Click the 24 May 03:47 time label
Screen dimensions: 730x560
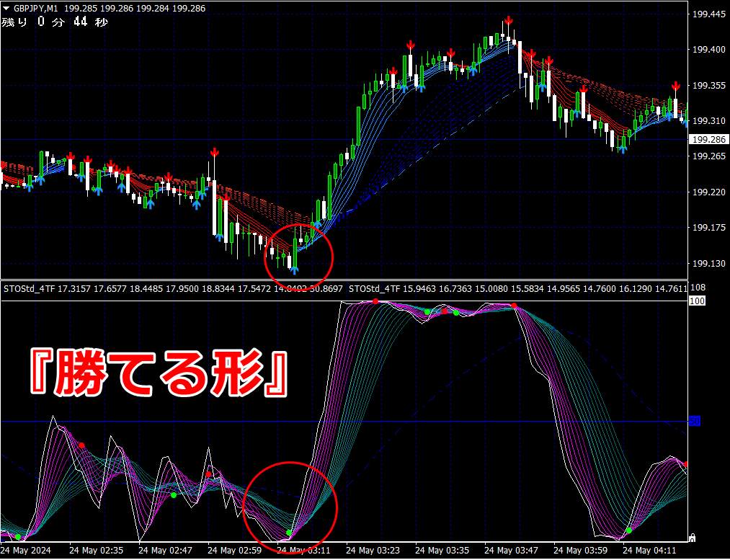click(x=511, y=551)
